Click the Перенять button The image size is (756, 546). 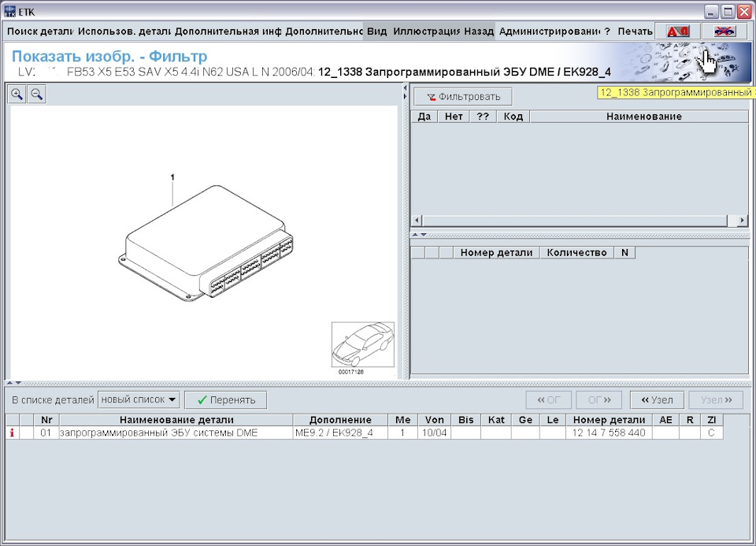coord(226,400)
